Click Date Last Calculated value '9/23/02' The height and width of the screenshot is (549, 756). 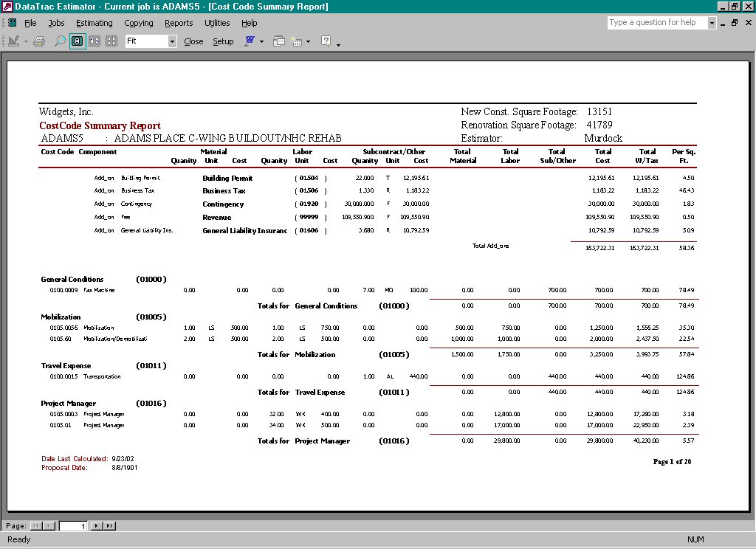tap(123, 459)
